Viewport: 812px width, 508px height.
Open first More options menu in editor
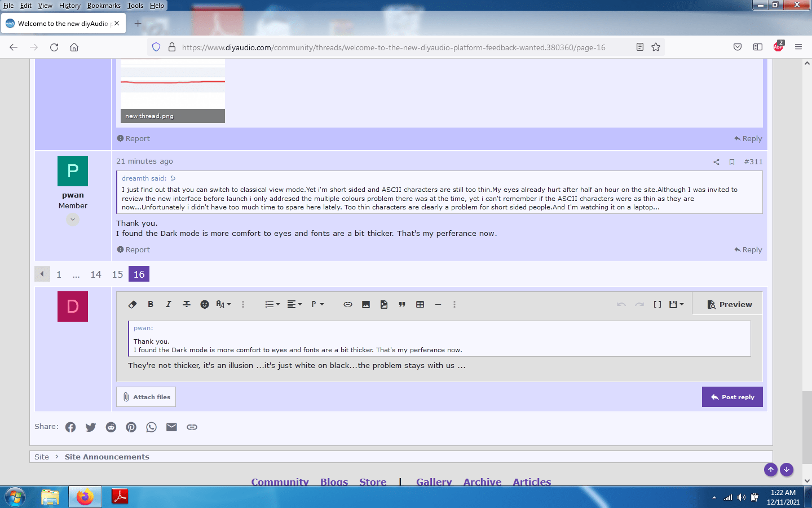[x=243, y=304]
